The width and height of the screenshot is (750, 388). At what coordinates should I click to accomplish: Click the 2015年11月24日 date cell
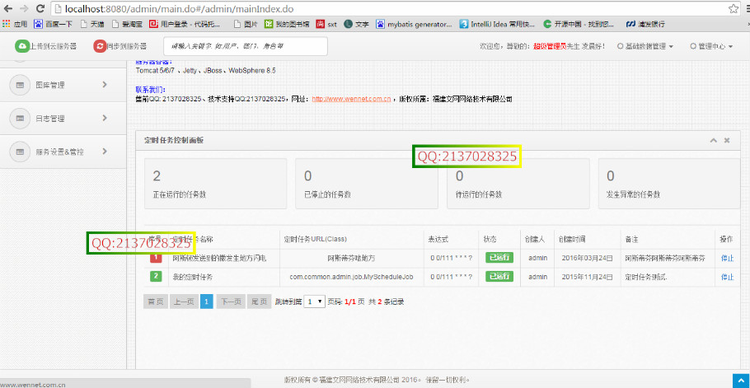tap(587, 277)
